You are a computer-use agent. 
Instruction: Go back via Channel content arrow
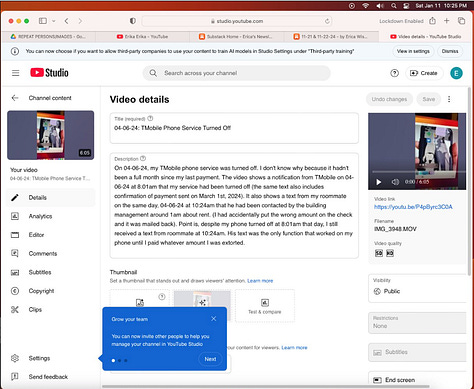(15, 98)
